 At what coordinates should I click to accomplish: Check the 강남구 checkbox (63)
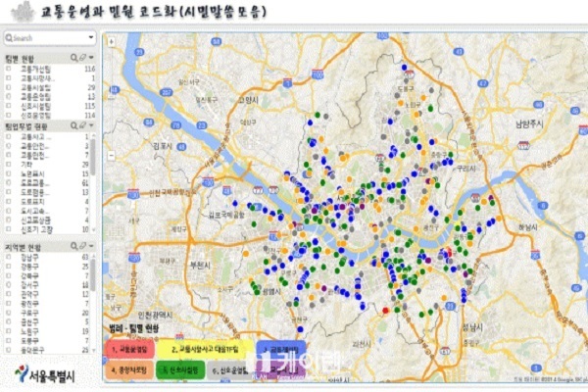(x=8, y=257)
